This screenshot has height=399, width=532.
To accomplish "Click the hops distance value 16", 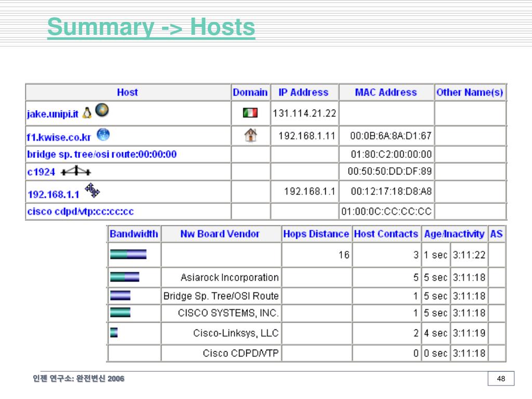I will click(344, 255).
